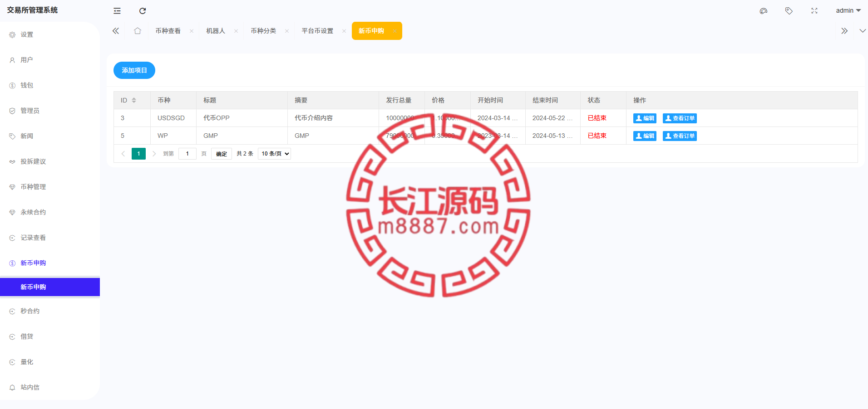868x409 pixels.
Task: Open the 秒合约 sidebar menu
Action: point(50,311)
